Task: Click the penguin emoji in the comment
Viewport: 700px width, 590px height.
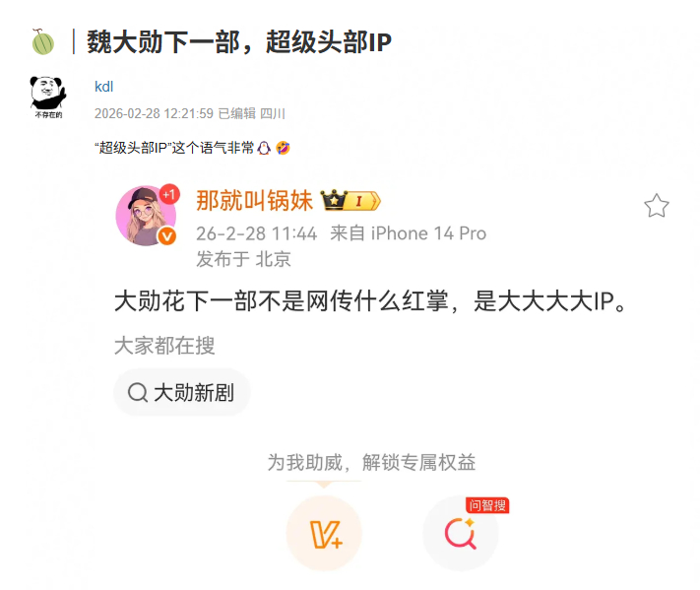Action: click(264, 148)
